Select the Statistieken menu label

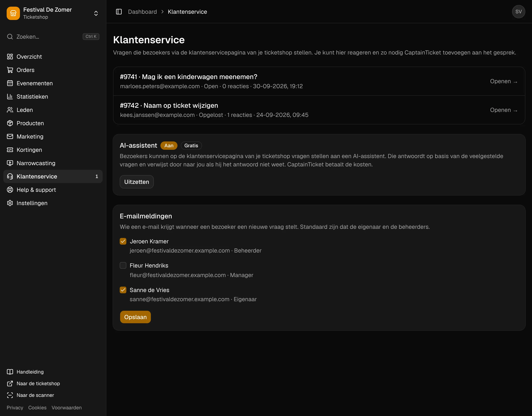pyautogui.click(x=32, y=97)
